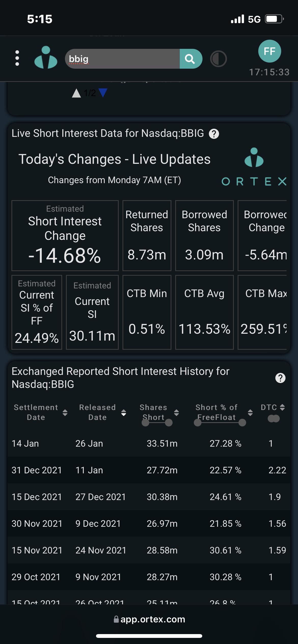Select the 31 Dec 2021 settlement row
This screenshot has width=298, height=644.
pyautogui.click(x=149, y=470)
